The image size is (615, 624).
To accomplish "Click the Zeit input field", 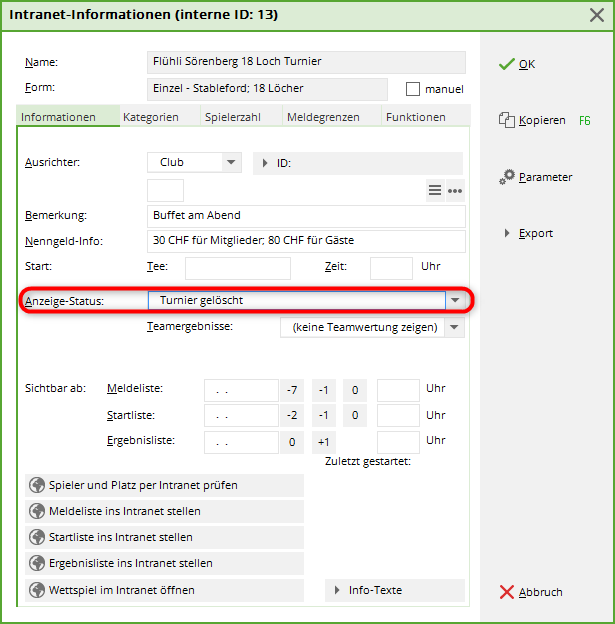I will point(391,268).
